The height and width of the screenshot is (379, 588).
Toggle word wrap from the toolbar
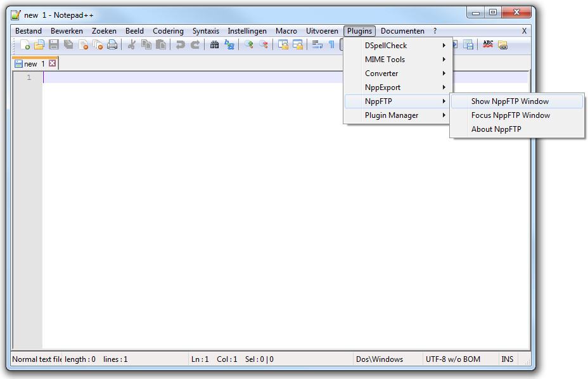(x=317, y=44)
